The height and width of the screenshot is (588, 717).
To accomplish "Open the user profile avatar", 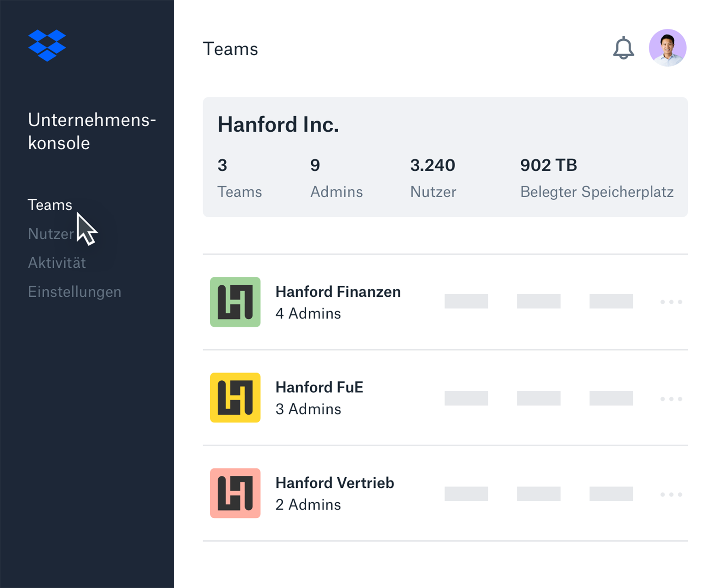I will click(x=667, y=48).
